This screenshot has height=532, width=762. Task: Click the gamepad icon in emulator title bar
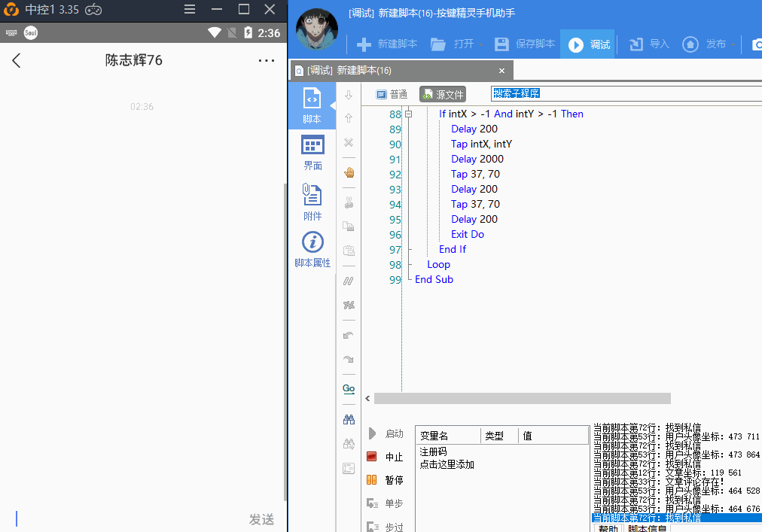[93, 10]
